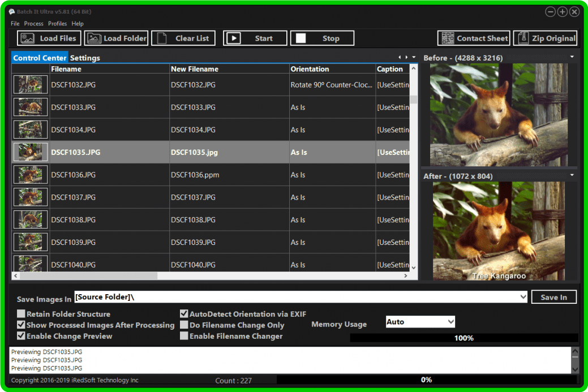The width and height of the screenshot is (588, 392).
Task: Click the Load Folder icon
Action: tap(94, 38)
